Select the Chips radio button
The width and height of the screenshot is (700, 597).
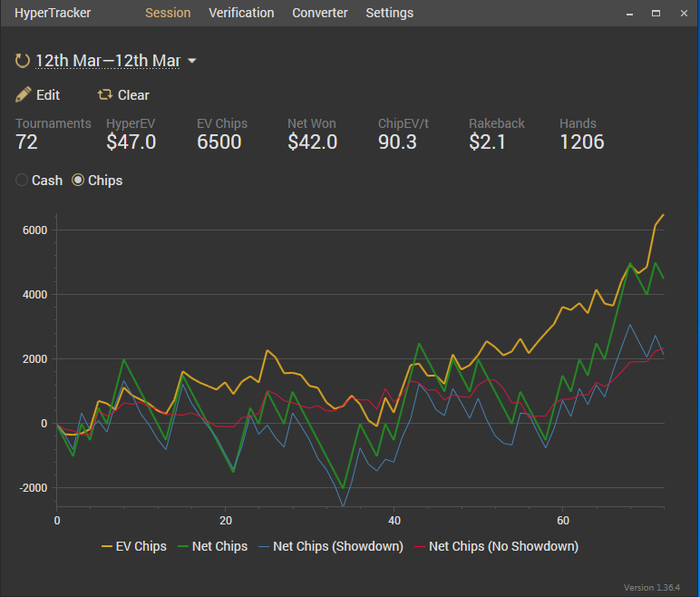pyautogui.click(x=78, y=180)
